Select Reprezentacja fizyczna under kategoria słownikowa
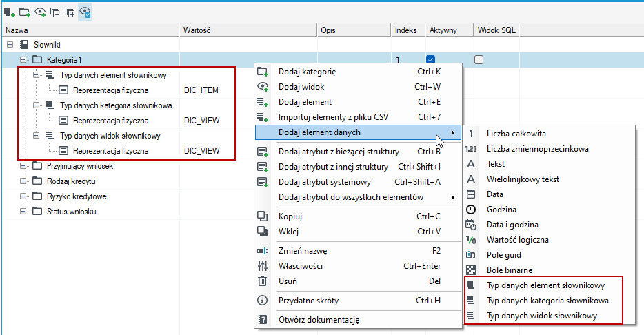 click(111, 121)
